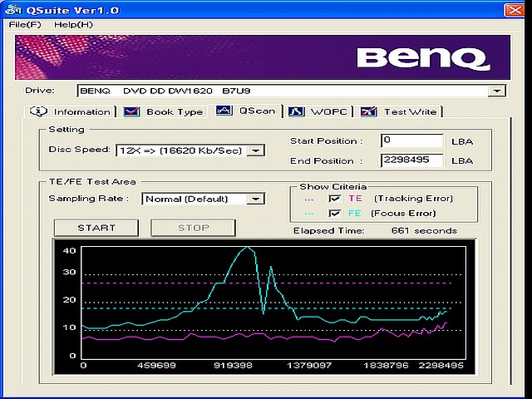The image size is (532, 399).
Task: Open the Sampling Rate dropdown arrow
Action: (255, 199)
